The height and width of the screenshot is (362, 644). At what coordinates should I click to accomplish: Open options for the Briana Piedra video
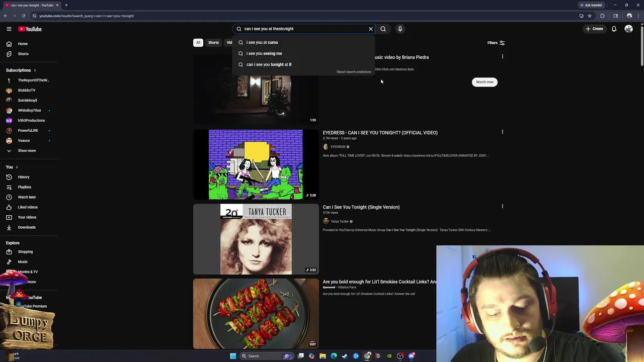click(x=502, y=57)
